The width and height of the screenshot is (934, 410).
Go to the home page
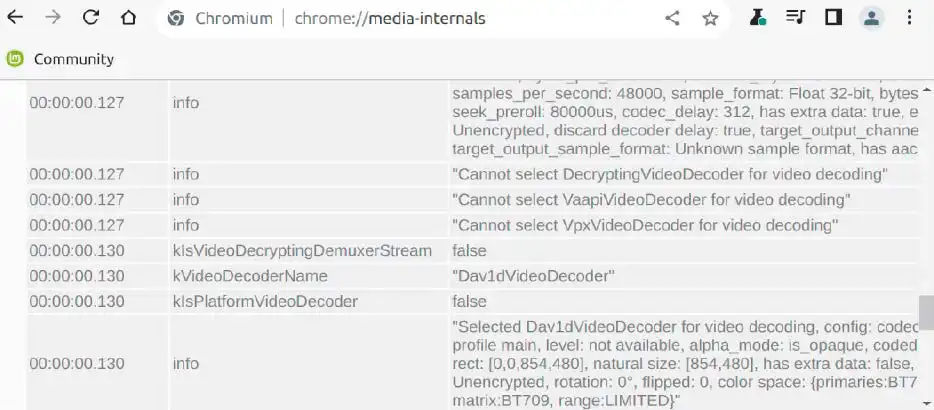128,18
